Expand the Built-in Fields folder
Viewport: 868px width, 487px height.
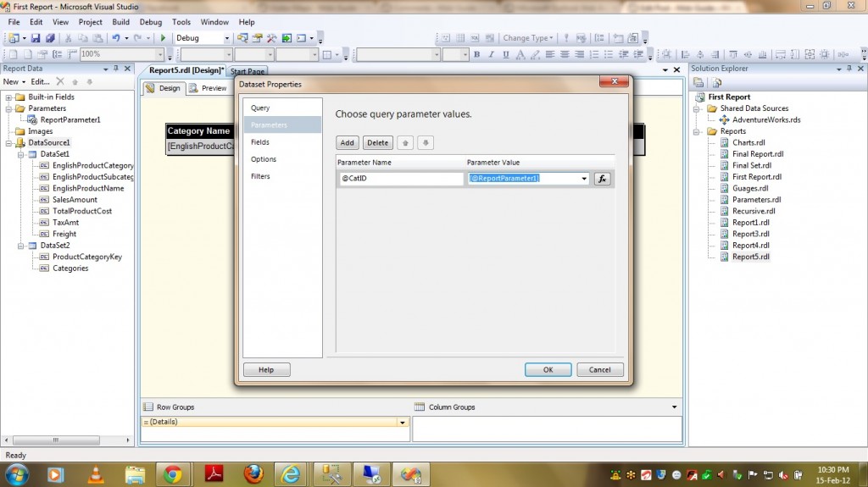(x=8, y=97)
